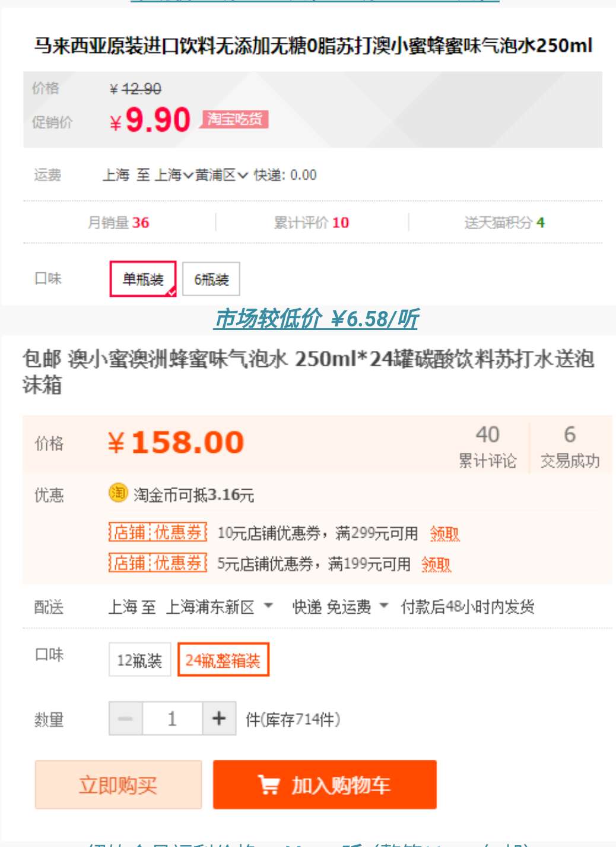616x847 pixels.
Task: Open the 上海浦东新区 delivery destination dropdown
Action: 219,607
